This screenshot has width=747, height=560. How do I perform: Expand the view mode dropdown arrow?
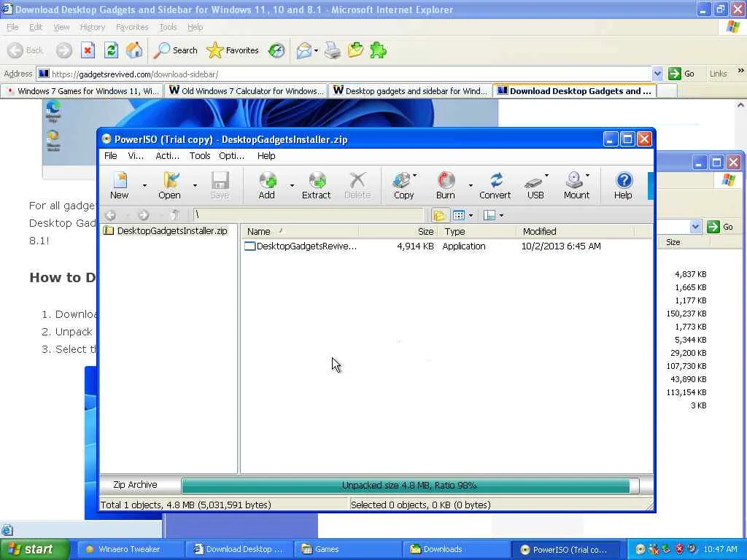(471, 215)
